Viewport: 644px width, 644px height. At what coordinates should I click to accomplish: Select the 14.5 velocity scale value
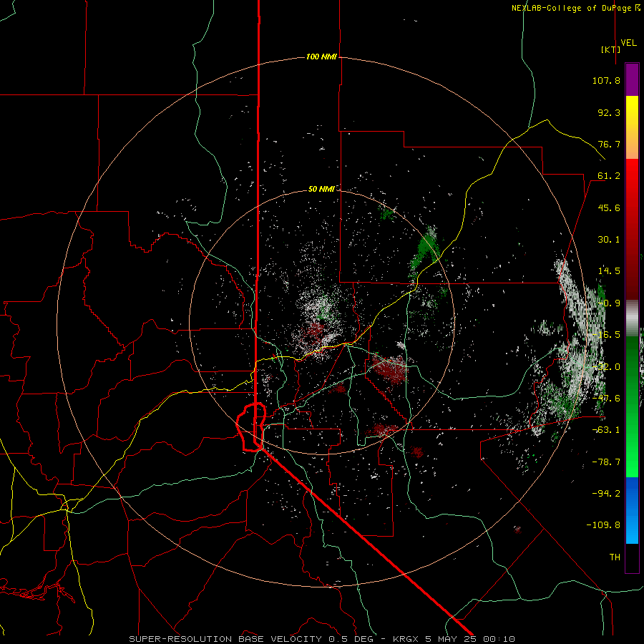point(609,271)
